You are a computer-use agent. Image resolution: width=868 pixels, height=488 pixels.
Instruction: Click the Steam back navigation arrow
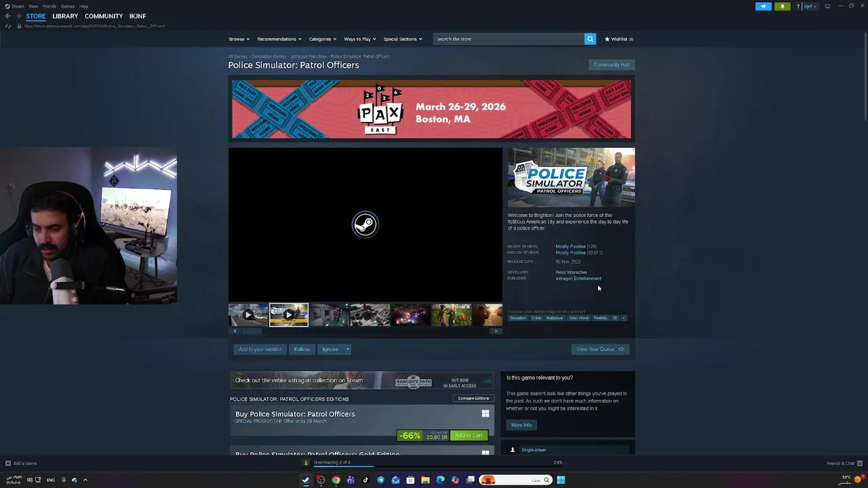pos(7,16)
